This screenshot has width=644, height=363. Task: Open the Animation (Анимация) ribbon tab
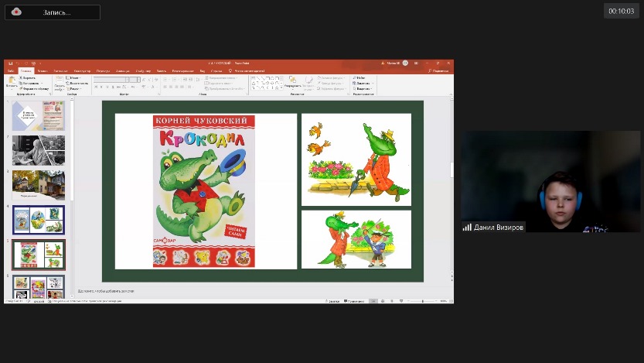pyautogui.click(x=124, y=70)
